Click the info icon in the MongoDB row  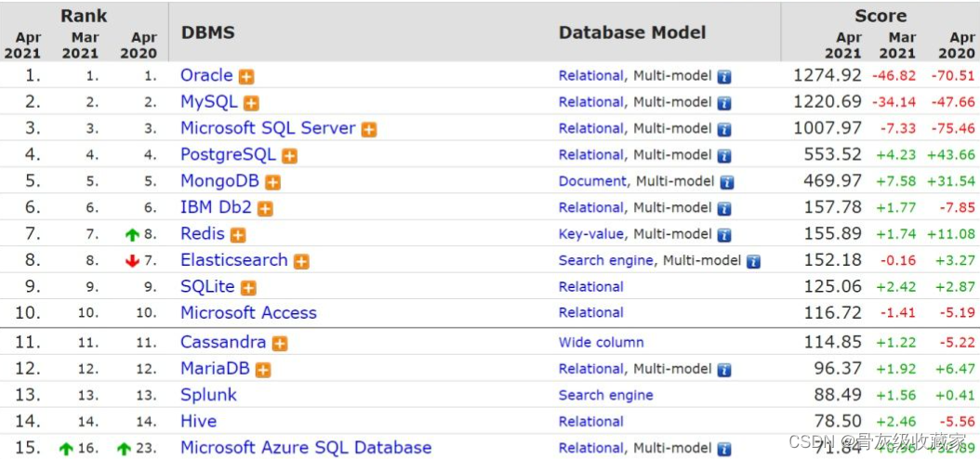click(727, 182)
